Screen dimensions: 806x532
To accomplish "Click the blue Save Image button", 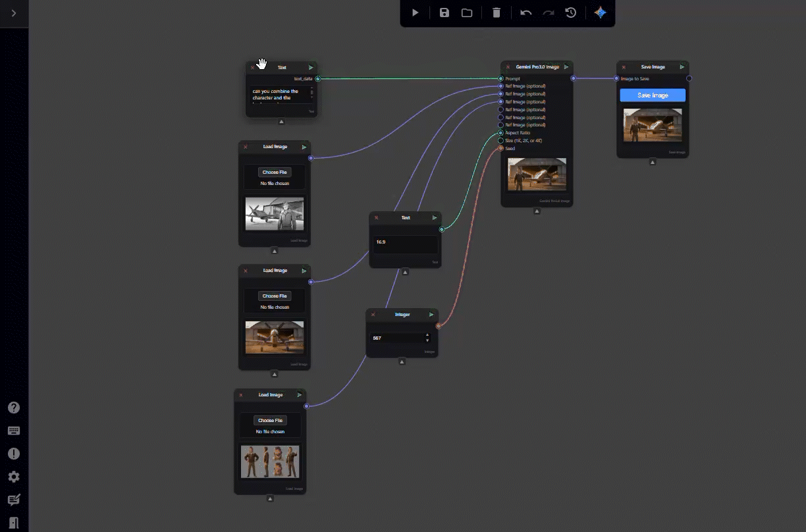I will [653, 95].
